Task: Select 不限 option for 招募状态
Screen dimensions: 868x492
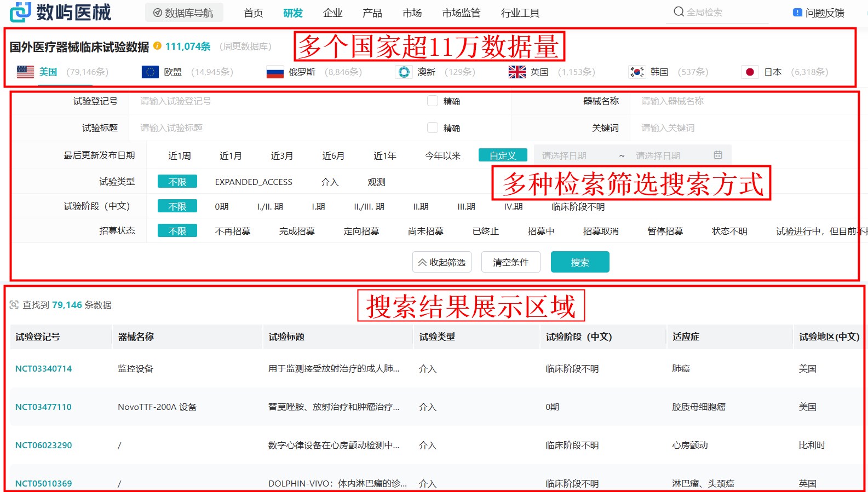Action: point(177,231)
